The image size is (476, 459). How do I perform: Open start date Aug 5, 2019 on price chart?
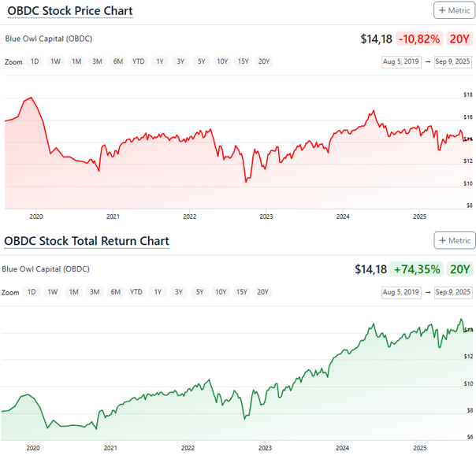[400, 61]
